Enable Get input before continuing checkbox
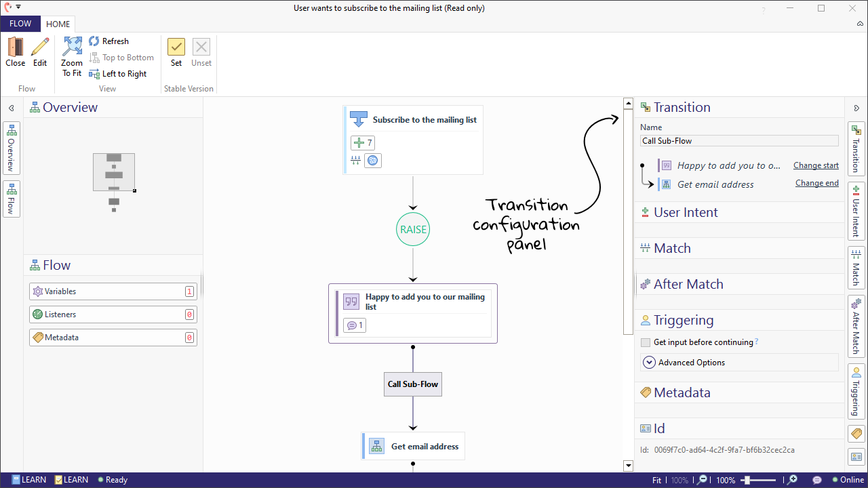The image size is (868, 488). point(646,343)
